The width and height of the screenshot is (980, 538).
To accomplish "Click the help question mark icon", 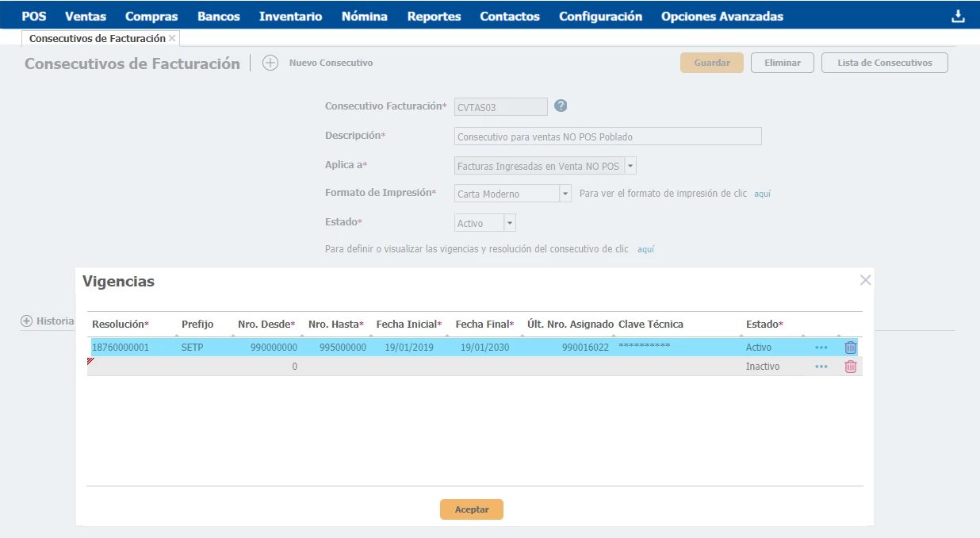I will coord(561,106).
